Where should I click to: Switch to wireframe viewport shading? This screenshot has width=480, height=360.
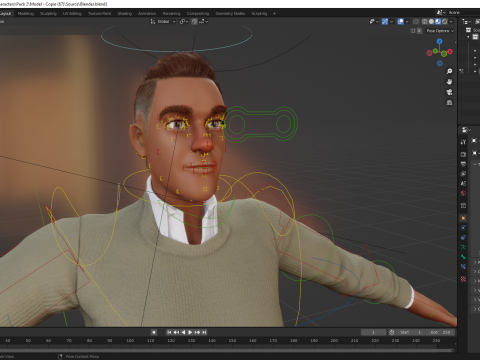(425, 22)
